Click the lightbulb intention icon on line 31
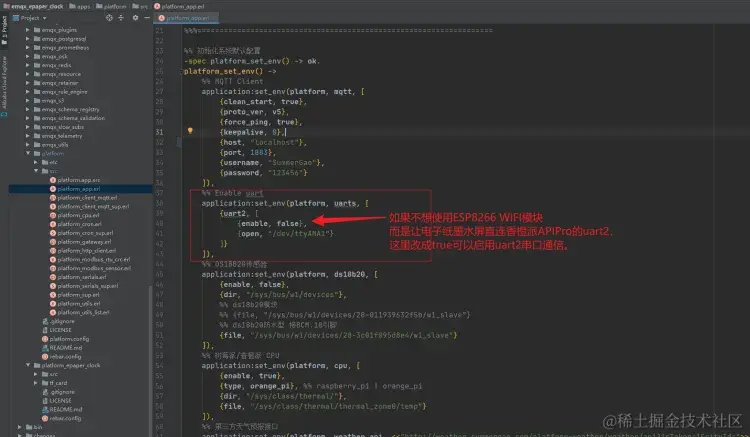750x437 pixels. coord(190,131)
